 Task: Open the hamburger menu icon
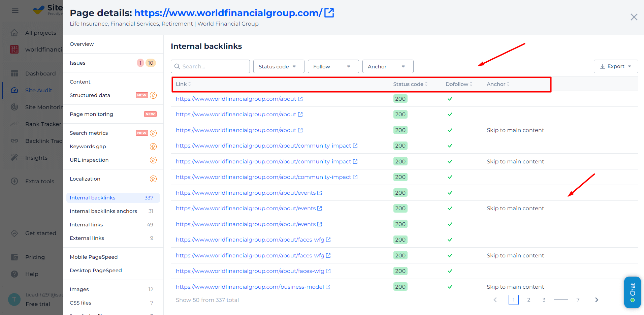pos(15,11)
